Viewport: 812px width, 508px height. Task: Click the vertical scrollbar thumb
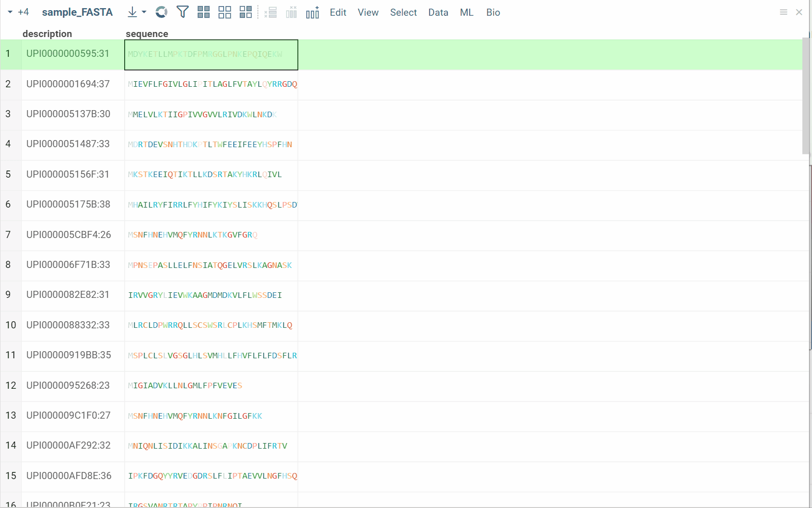point(805,95)
